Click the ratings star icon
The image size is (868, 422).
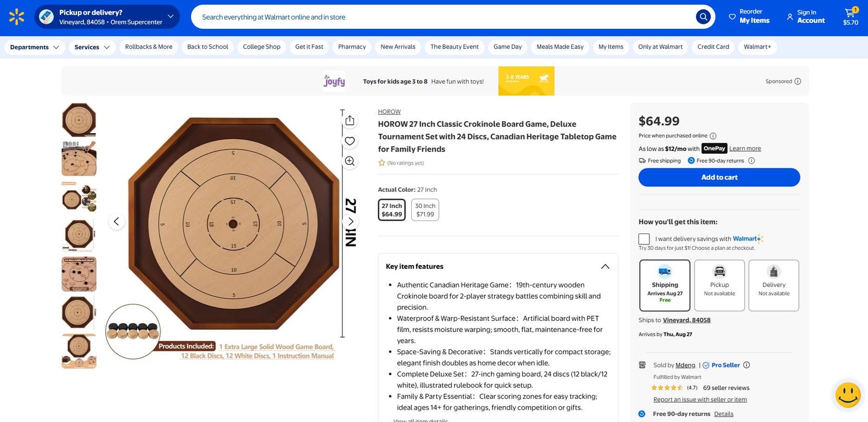381,163
